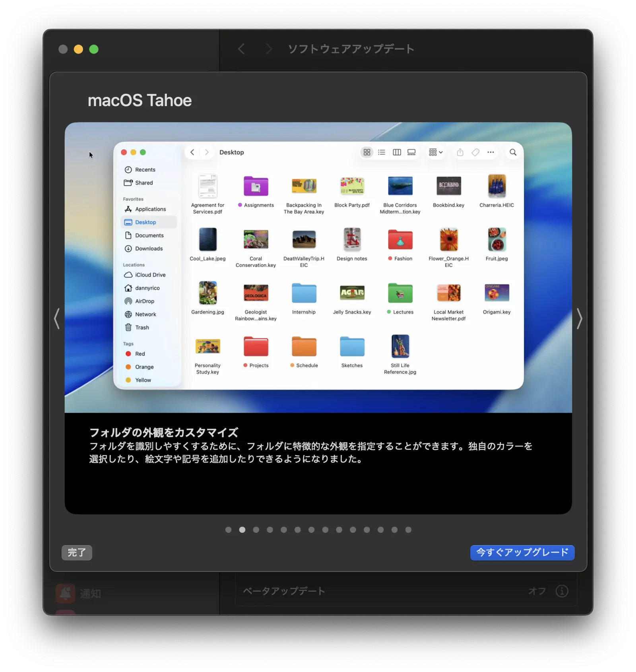This screenshot has width=636, height=672.
Task: Select Origami.key file
Action: point(497,293)
